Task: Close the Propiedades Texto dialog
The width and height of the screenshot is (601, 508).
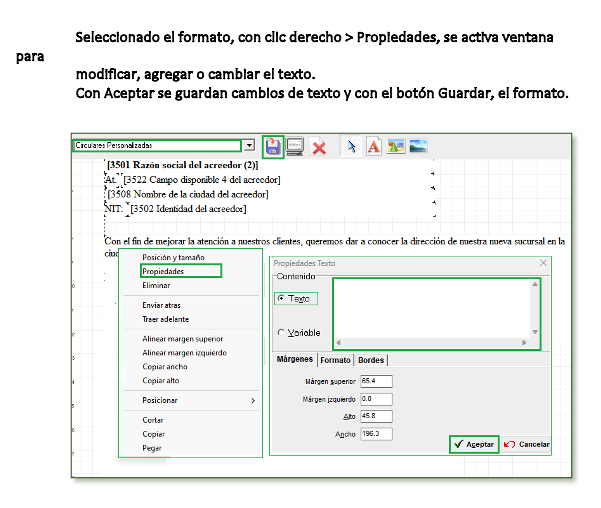Action: tap(543, 263)
